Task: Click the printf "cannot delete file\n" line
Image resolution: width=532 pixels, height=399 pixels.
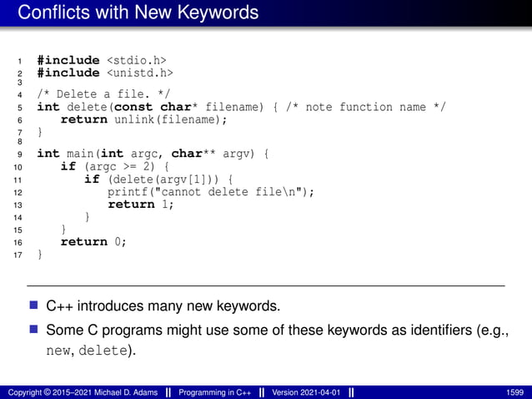Action: click(x=211, y=192)
